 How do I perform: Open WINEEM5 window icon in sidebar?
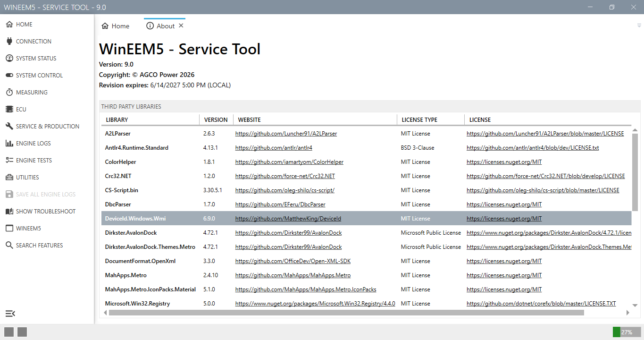[9, 228]
